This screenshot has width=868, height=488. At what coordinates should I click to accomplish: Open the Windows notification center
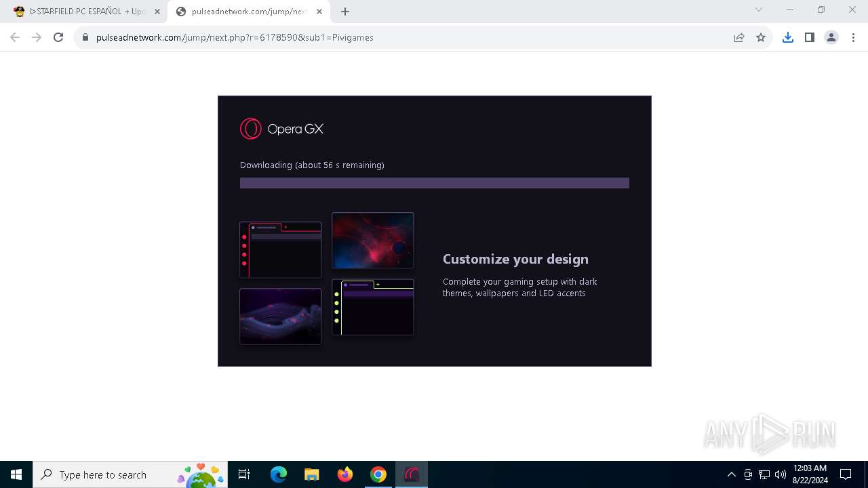click(x=846, y=474)
